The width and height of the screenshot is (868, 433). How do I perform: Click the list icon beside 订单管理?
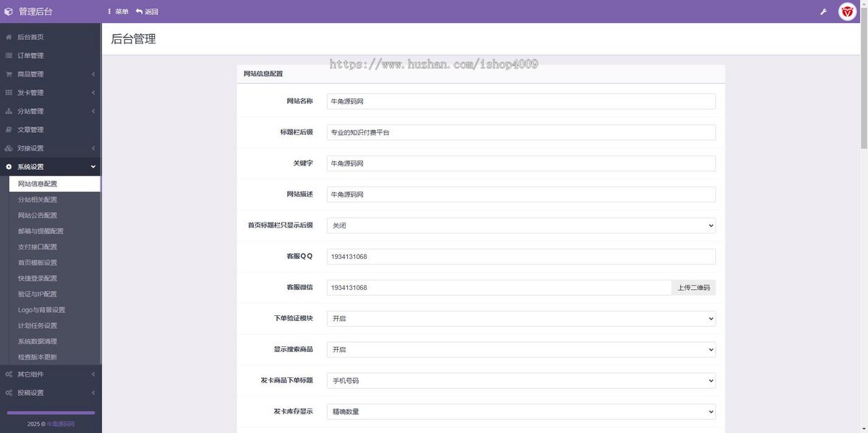(9, 56)
